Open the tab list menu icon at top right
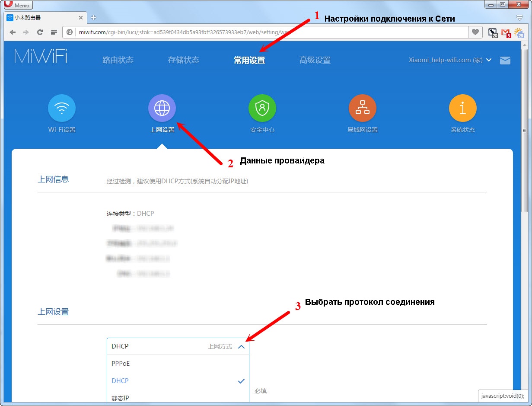Screen dimensions: 532x406 (x=520, y=18)
